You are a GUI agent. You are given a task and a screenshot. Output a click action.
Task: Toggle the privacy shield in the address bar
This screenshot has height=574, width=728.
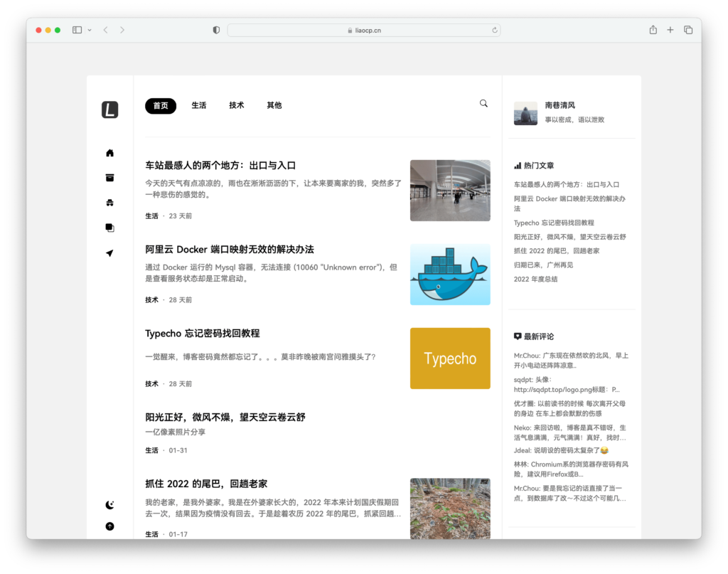click(x=215, y=30)
